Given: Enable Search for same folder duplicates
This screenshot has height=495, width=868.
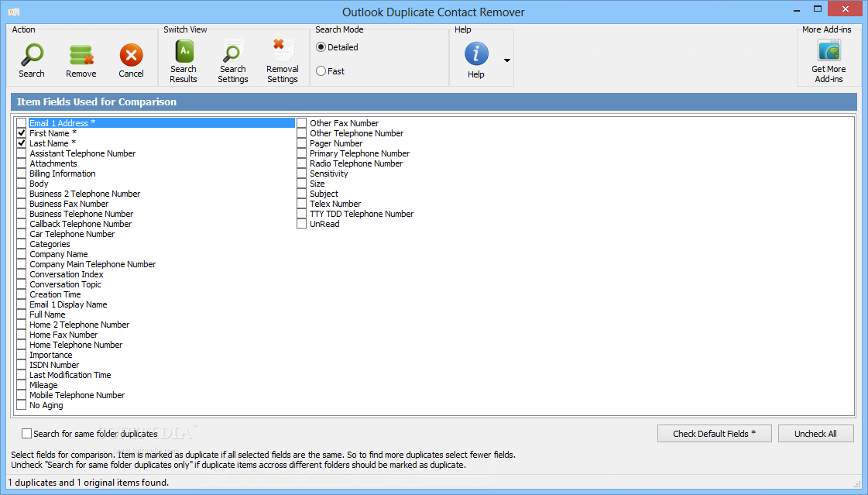Looking at the screenshot, I should click(26, 434).
